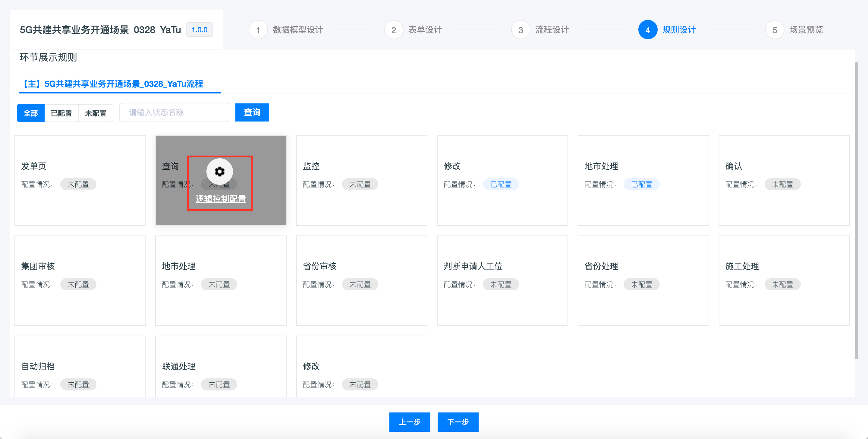Select the 地市处理 card marked 已配置

(643, 180)
